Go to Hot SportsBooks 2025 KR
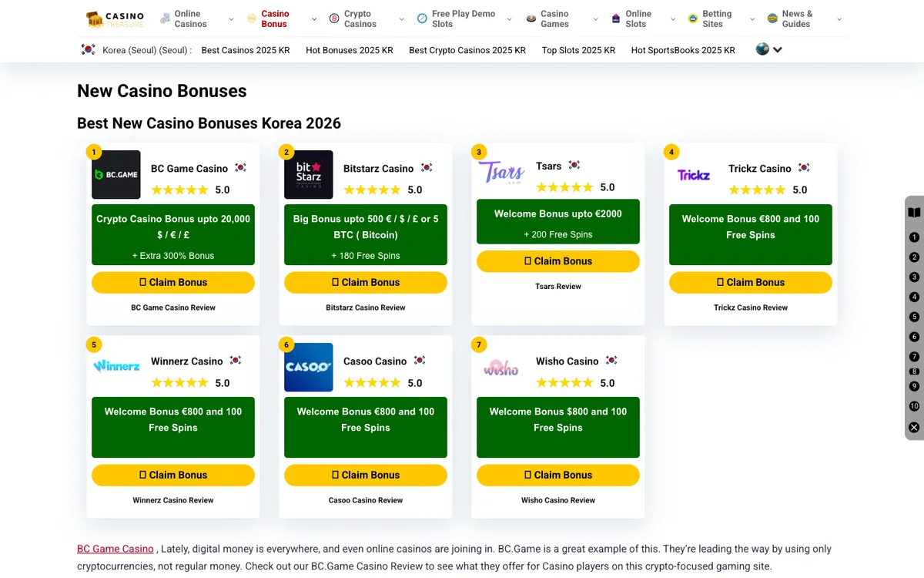Screen dimensions: 924x578 tap(683, 50)
